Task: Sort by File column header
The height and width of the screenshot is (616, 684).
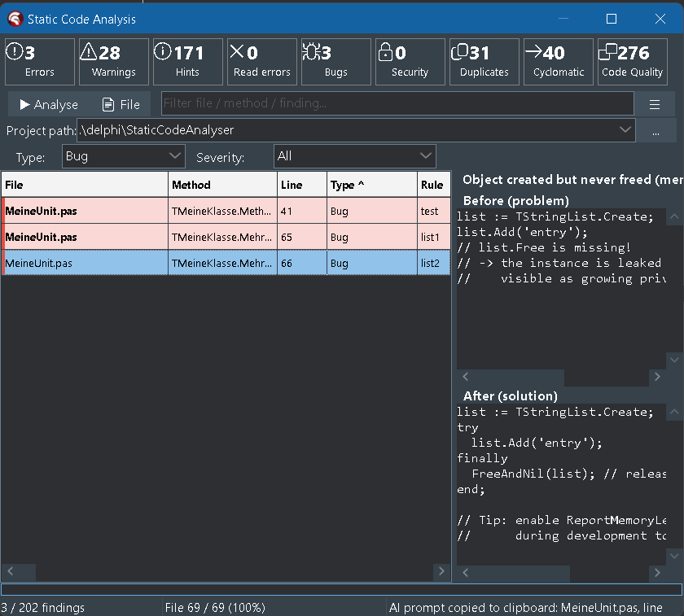Action: [x=85, y=185]
